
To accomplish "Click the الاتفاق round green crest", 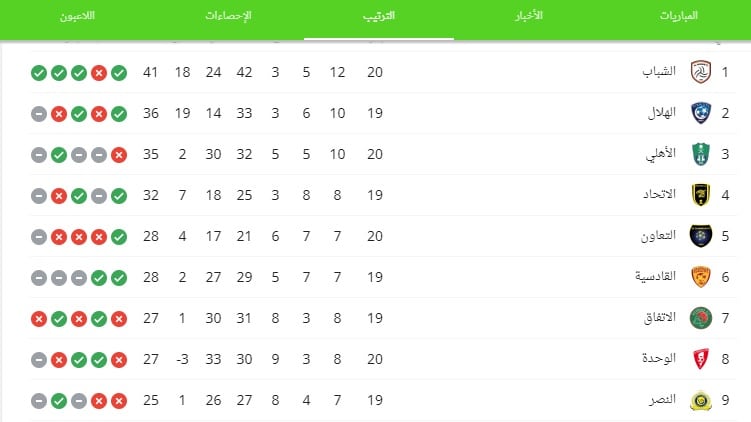I will point(700,318).
